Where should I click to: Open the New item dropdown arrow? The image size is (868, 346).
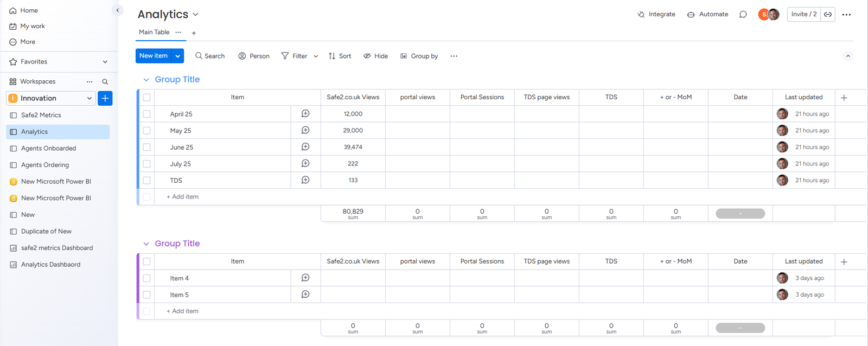coord(178,56)
